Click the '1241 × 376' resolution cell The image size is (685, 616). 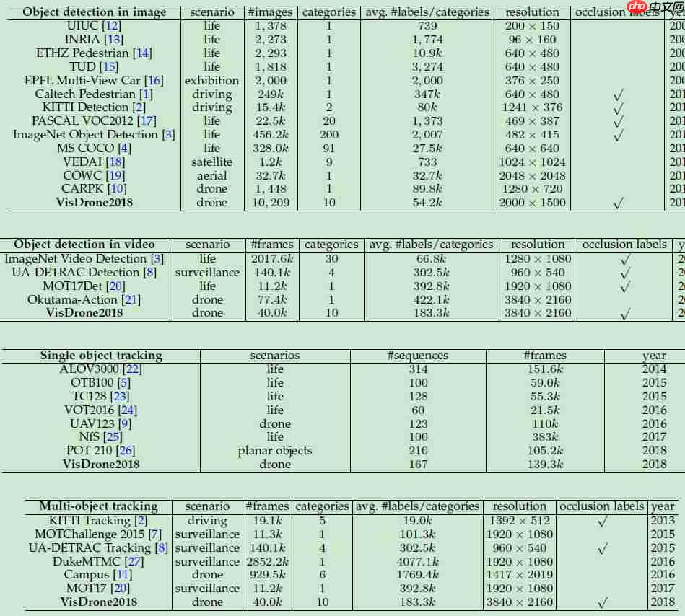tap(532, 107)
